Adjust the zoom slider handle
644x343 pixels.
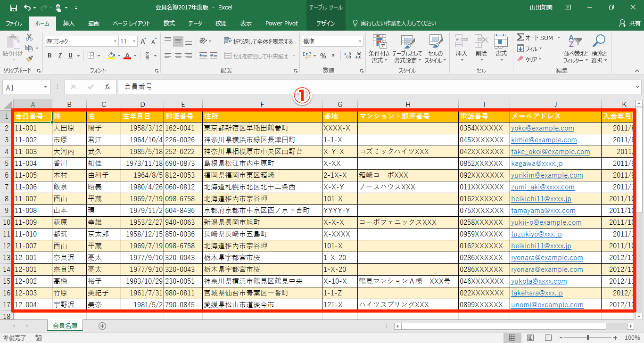[587, 338]
